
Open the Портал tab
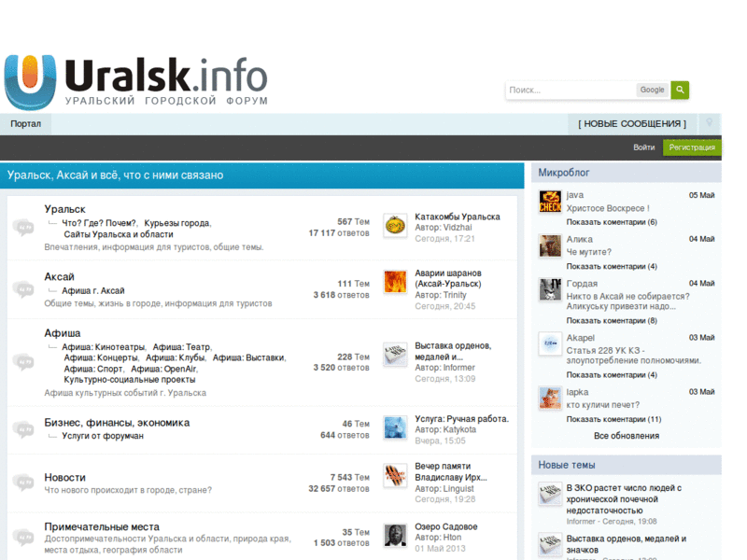(x=26, y=124)
